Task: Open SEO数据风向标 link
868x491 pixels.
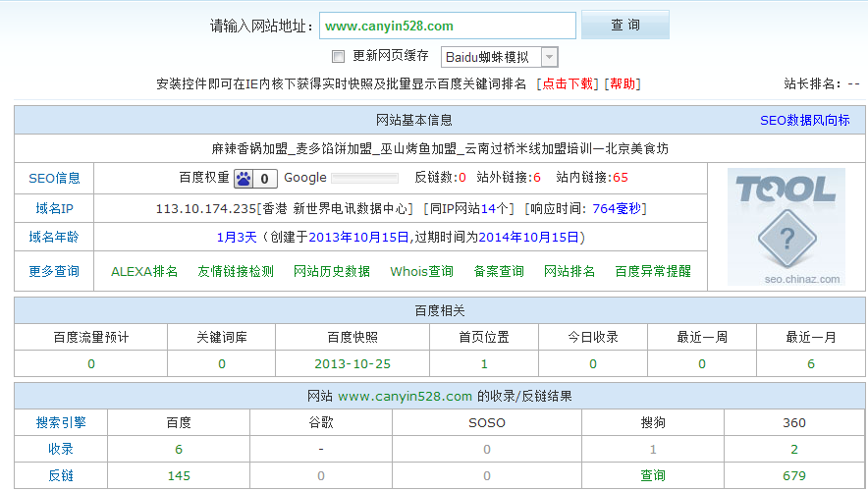Action: point(804,121)
